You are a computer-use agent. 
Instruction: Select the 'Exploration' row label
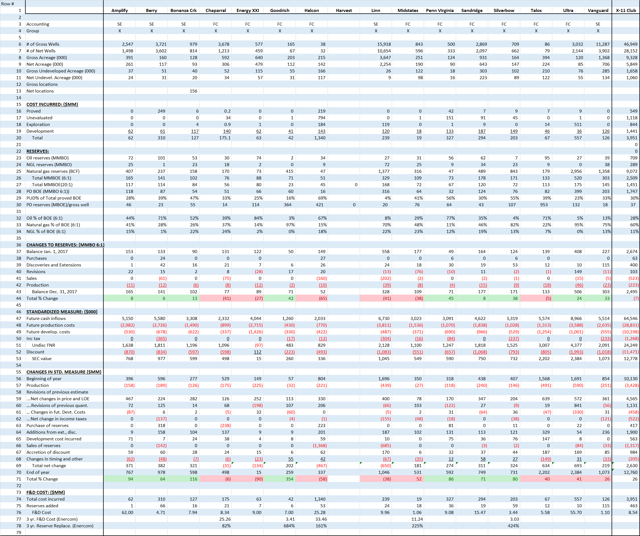pos(38,125)
